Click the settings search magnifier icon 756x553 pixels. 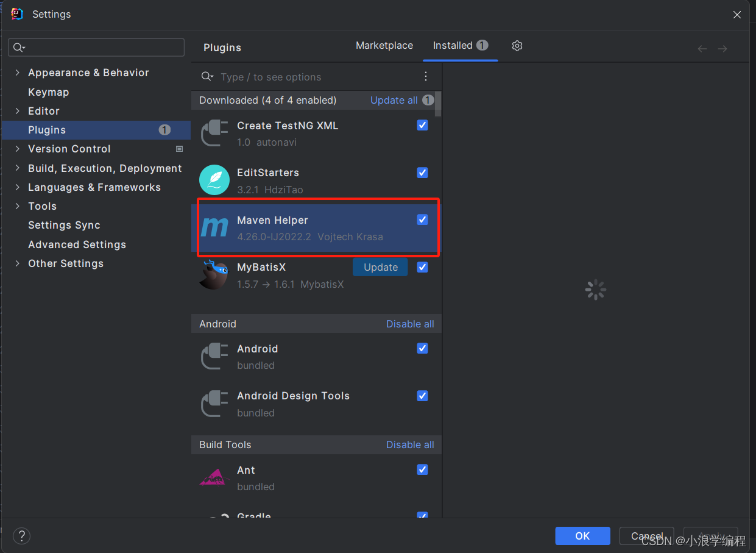coord(18,48)
